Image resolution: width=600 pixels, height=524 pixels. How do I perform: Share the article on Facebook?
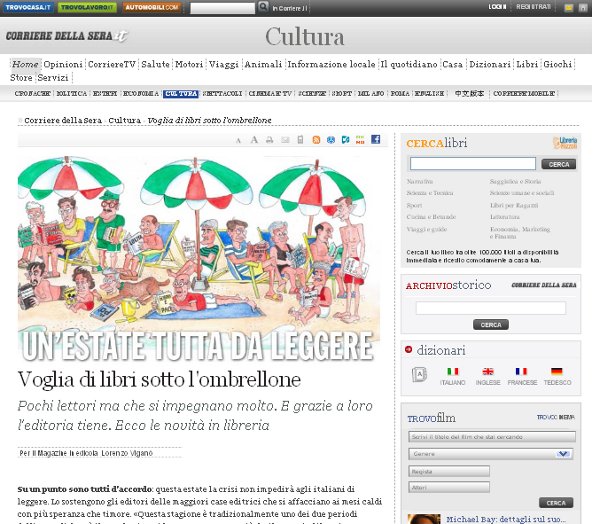(x=375, y=140)
